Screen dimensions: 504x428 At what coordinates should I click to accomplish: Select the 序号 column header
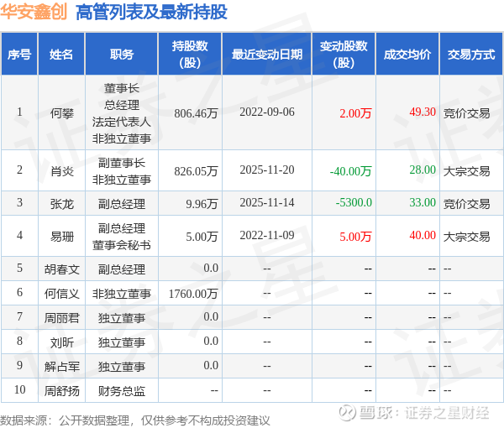pyautogui.click(x=19, y=55)
